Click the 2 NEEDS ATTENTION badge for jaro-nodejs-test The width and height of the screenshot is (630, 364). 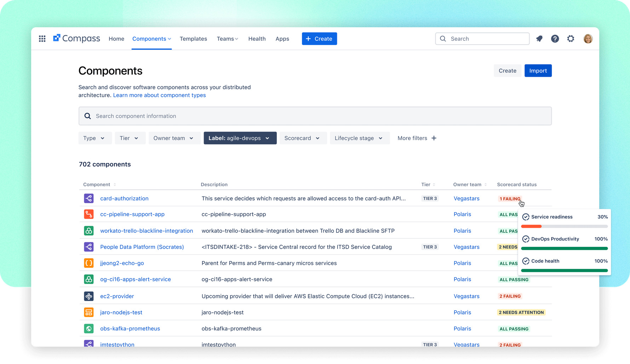521,312
